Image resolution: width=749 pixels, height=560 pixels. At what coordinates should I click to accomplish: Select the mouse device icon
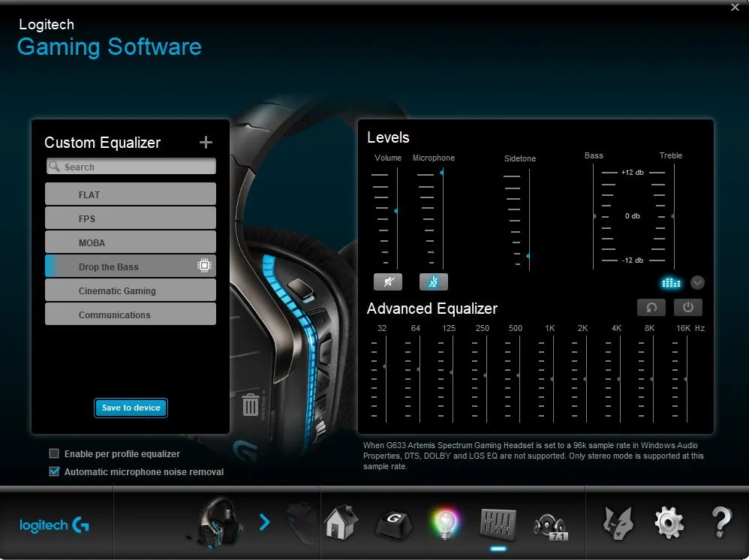point(301,522)
